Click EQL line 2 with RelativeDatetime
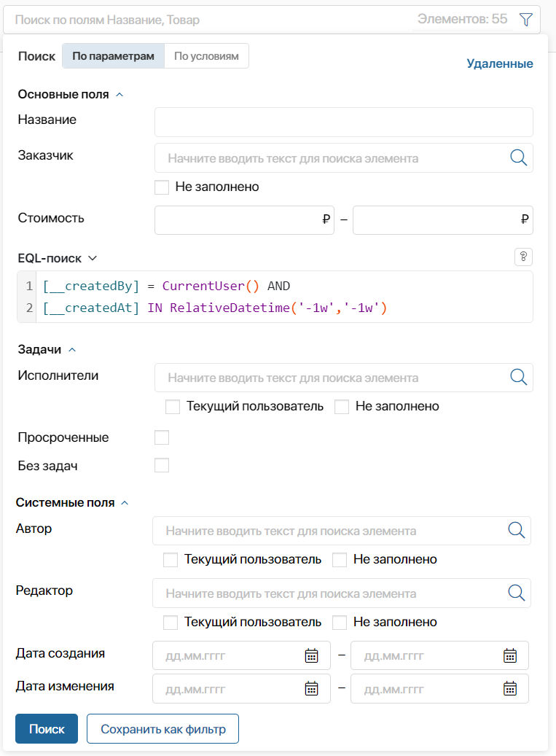The width and height of the screenshot is (556, 756). [x=215, y=308]
